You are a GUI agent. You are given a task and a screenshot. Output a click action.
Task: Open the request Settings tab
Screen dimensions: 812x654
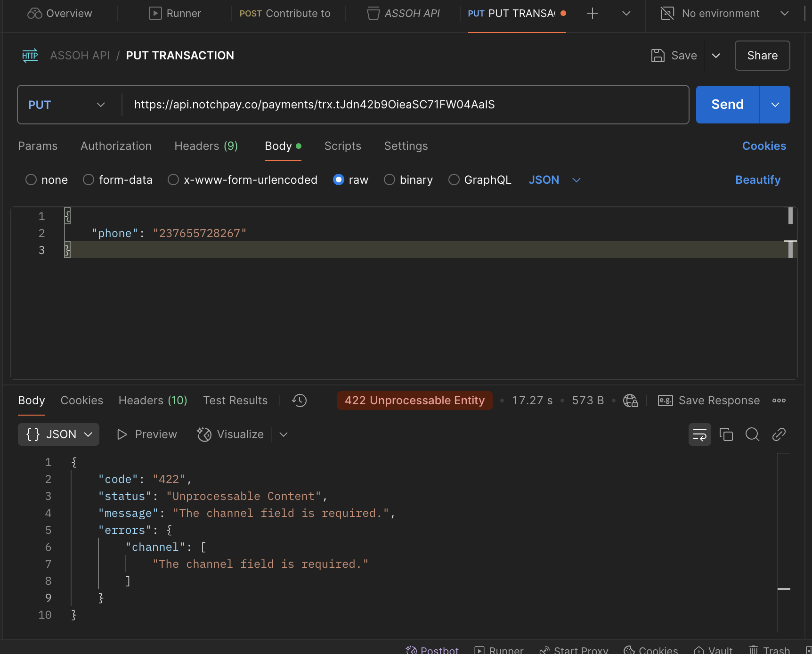pos(406,146)
